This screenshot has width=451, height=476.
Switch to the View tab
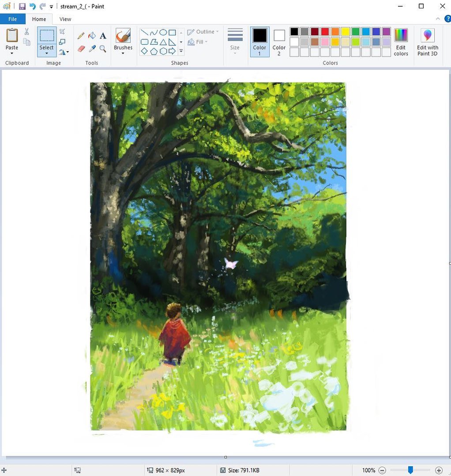(x=65, y=19)
